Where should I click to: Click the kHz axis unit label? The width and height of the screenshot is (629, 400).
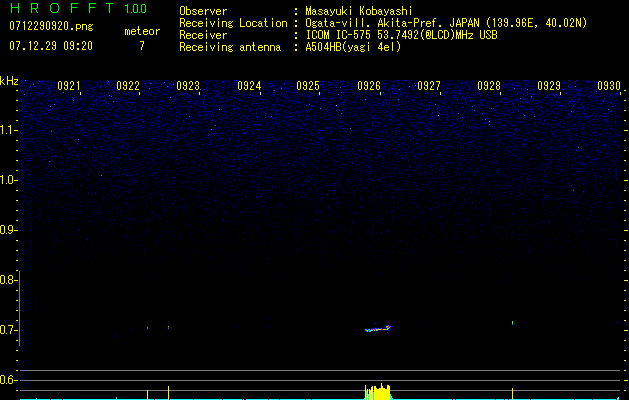click(x=9, y=81)
